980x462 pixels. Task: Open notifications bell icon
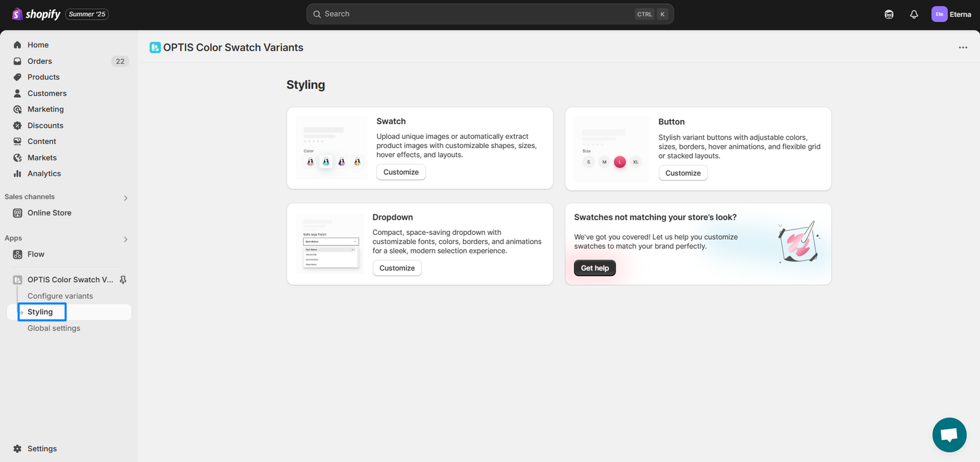pos(914,14)
